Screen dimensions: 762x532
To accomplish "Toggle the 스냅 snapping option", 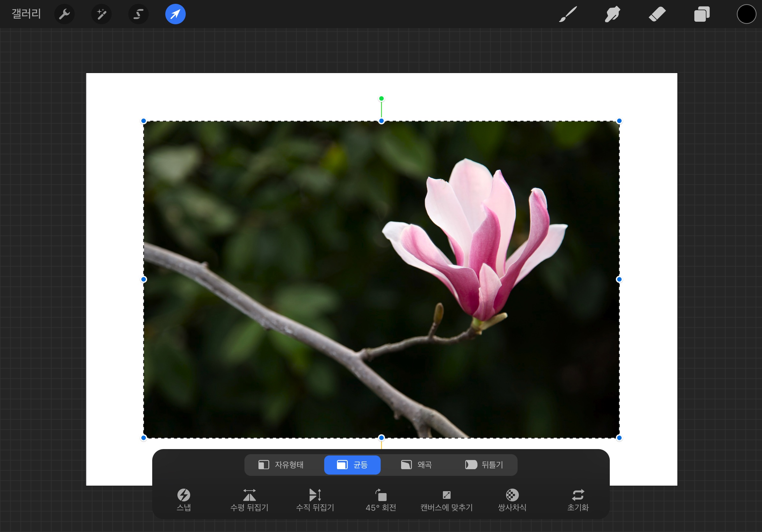I will 183,500.
